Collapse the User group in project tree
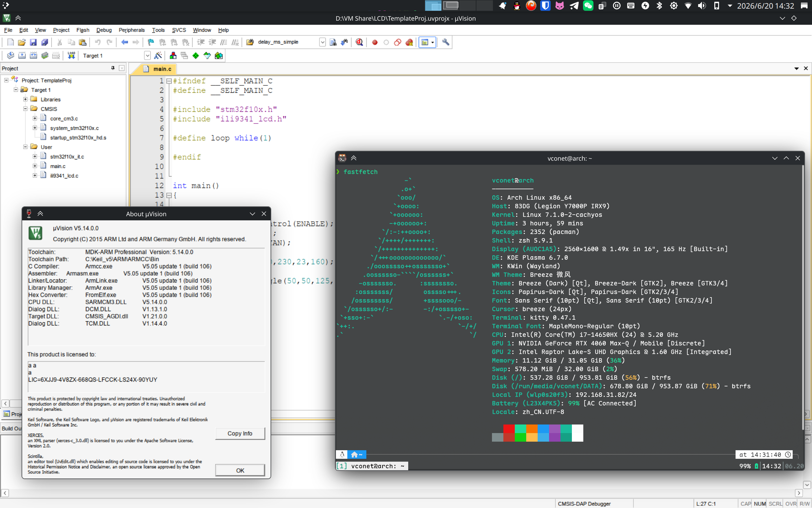The height and width of the screenshot is (508, 812). click(x=25, y=147)
